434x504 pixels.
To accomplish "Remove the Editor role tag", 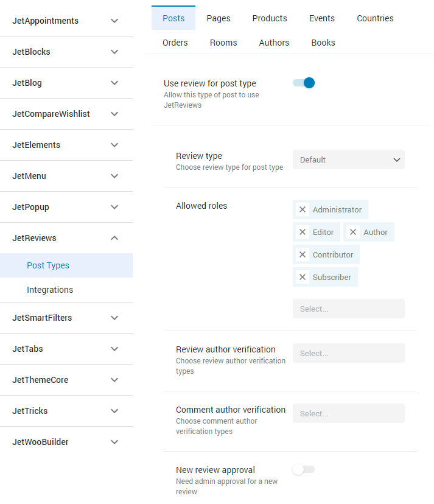I will [302, 232].
